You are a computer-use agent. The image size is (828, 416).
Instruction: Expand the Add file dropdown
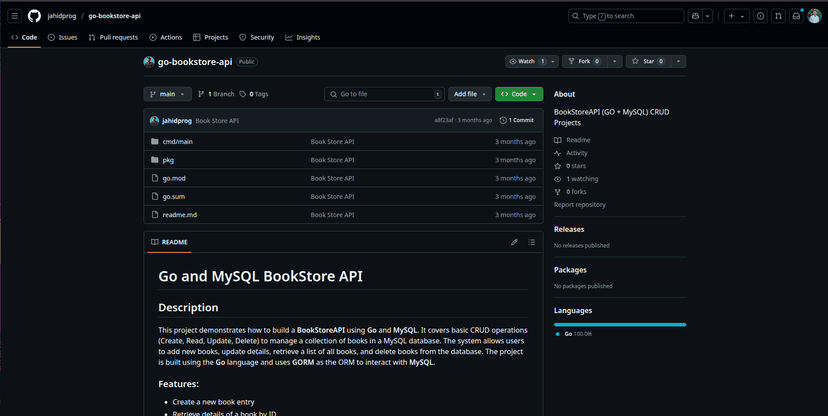(470, 94)
